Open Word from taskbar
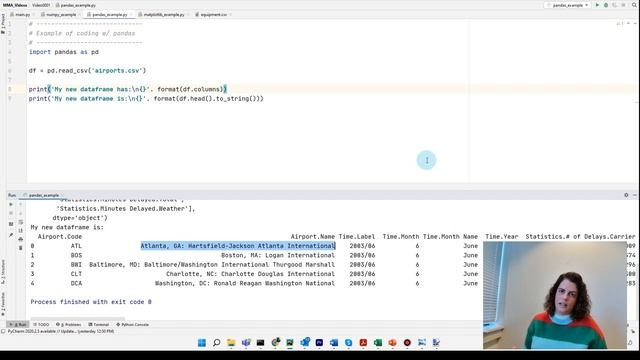 (x=334, y=342)
